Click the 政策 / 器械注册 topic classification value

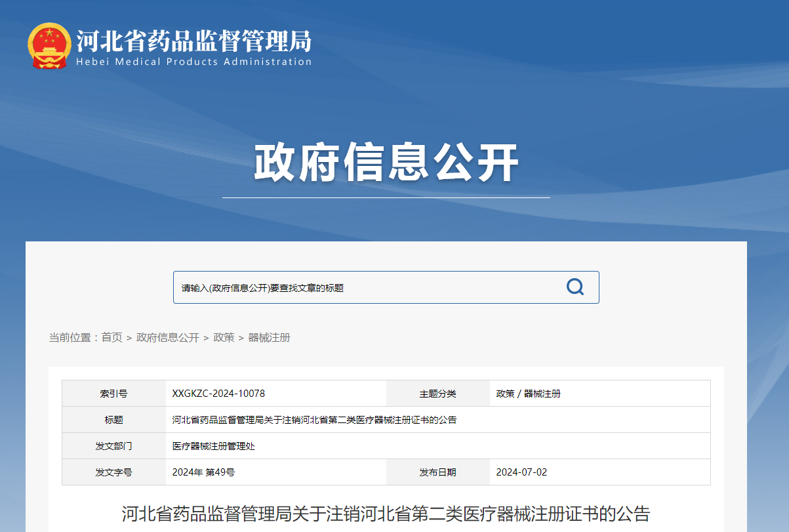pos(529,393)
